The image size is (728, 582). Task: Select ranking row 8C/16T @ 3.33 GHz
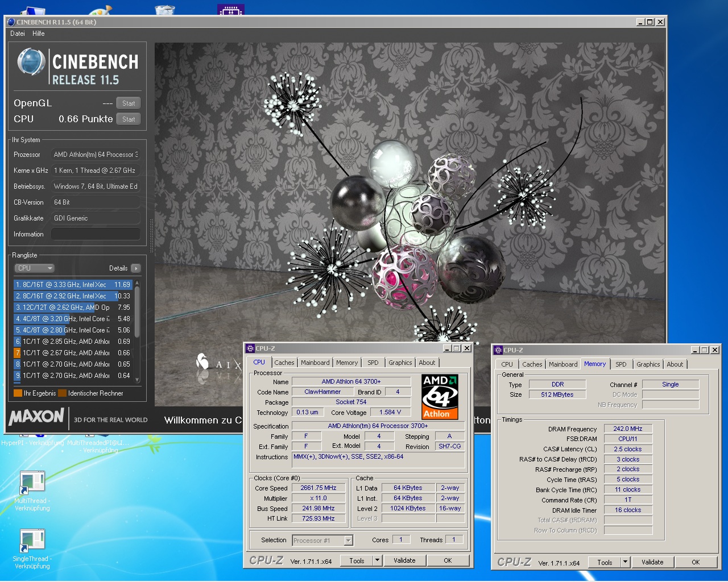73,285
